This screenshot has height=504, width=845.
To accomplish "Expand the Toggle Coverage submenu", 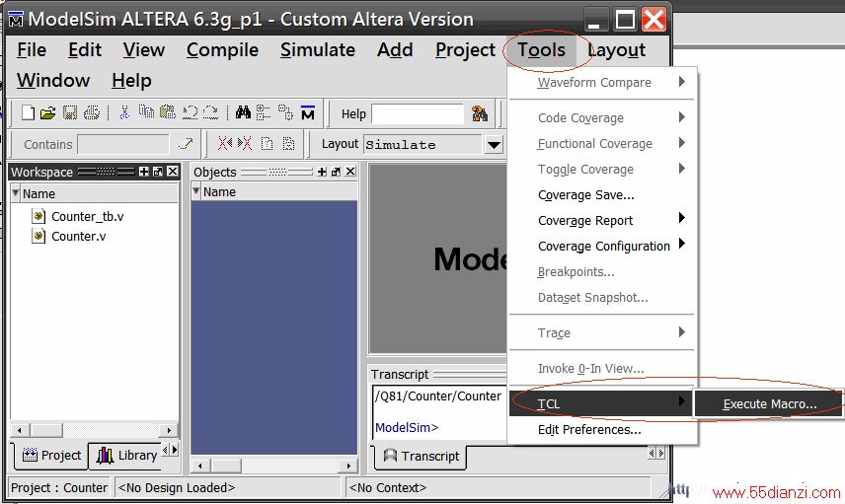I will [682, 169].
